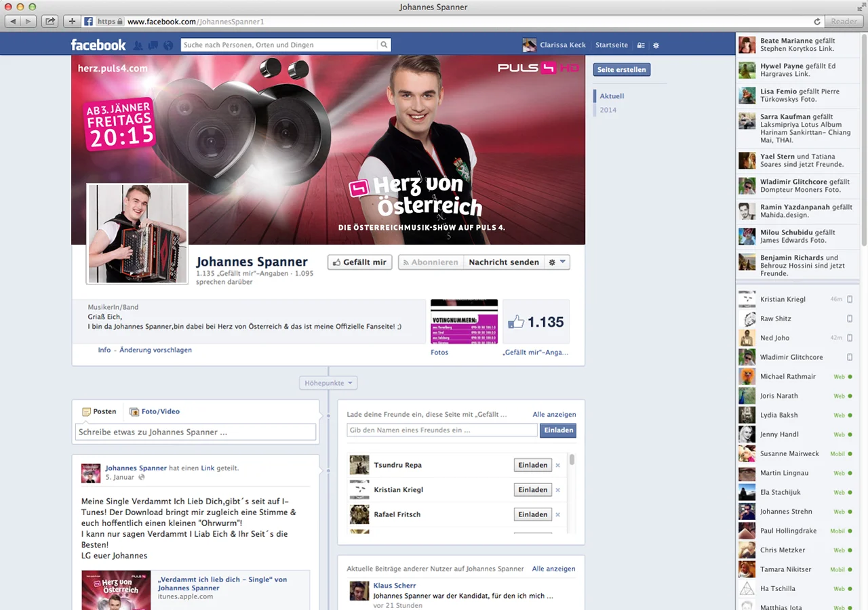The width and height of the screenshot is (868, 610).
Task: Select Aktuell in the timeline navigation
Action: click(612, 96)
